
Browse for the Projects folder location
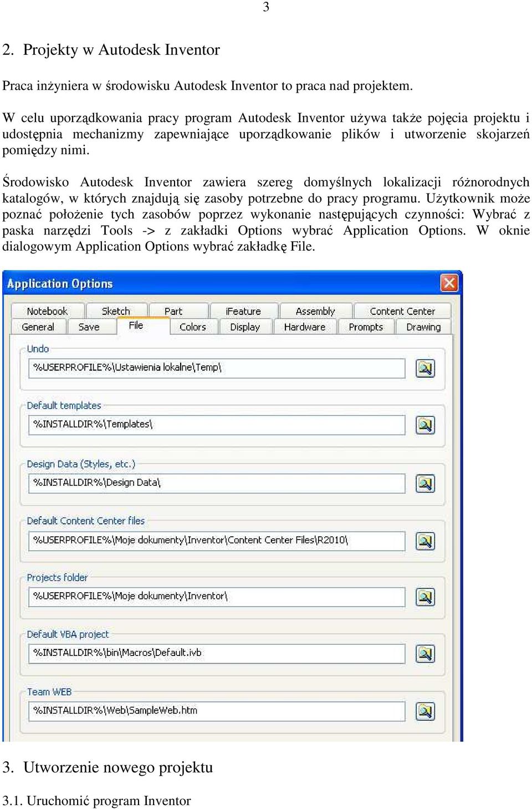(425, 597)
